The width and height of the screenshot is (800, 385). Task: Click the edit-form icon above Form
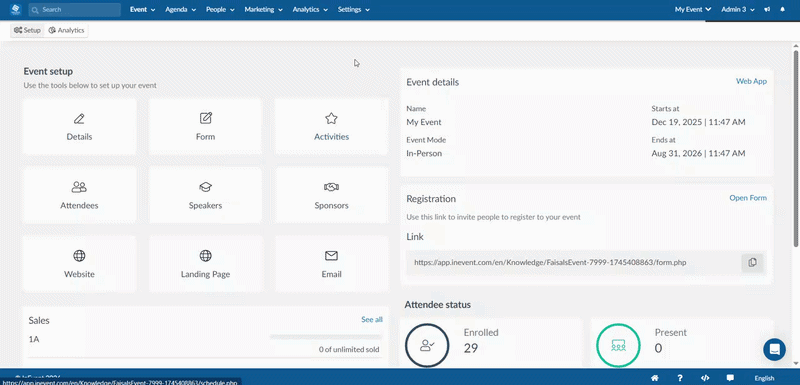[206, 118]
